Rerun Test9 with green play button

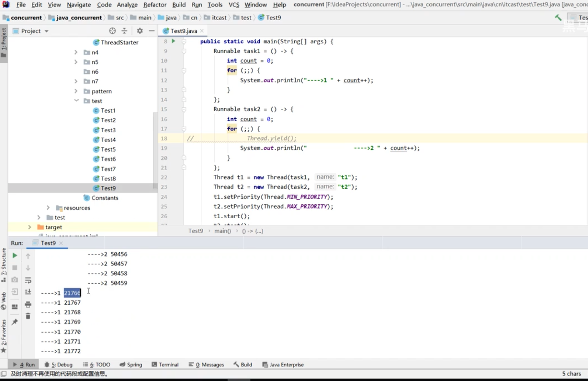coord(15,256)
